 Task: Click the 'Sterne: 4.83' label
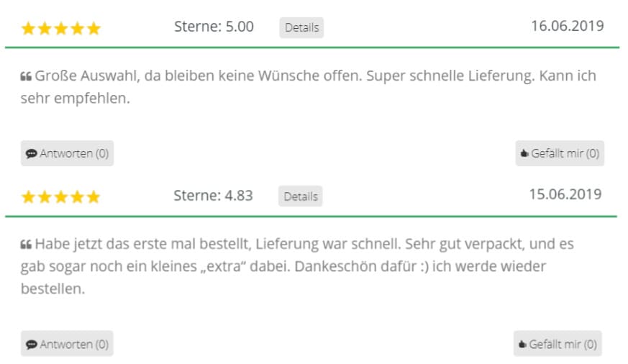(213, 196)
